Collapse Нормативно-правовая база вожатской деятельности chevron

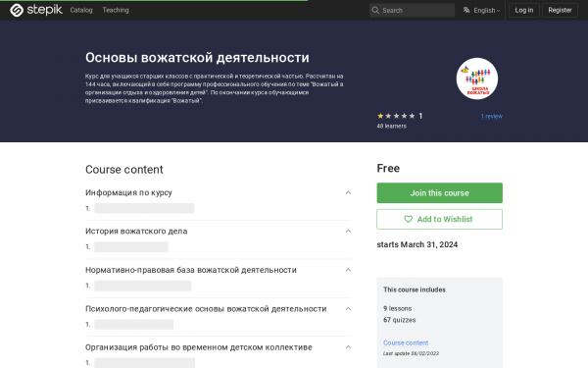348,270
